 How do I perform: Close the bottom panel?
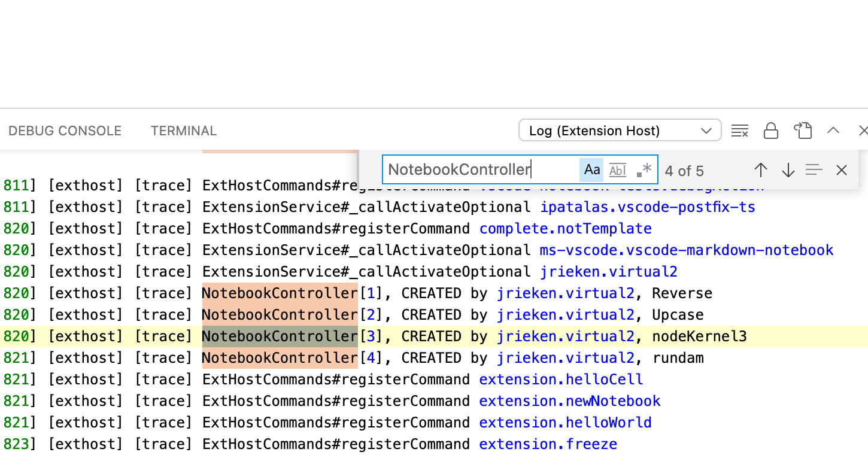(863, 131)
